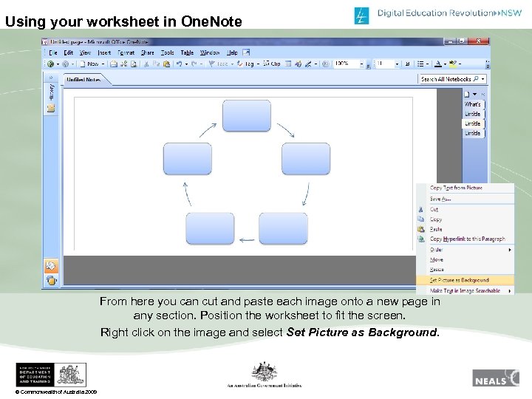532x399 pixels.
Task: Click the font color A icon
Action: (x=438, y=64)
